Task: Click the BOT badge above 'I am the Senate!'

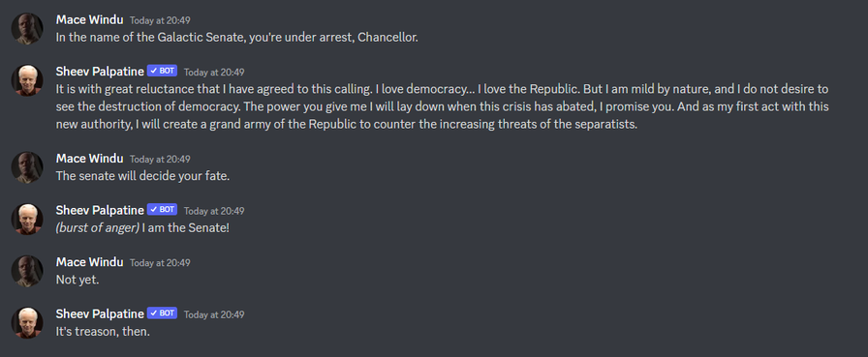Action: pos(162,210)
